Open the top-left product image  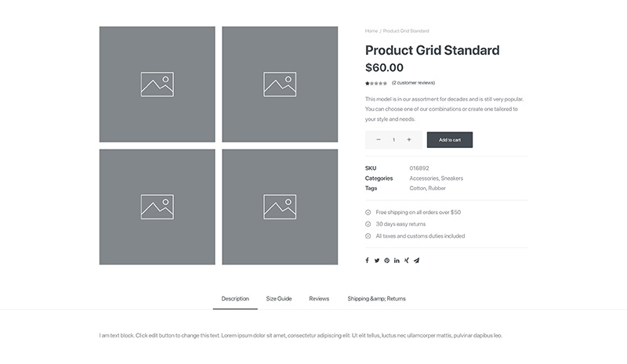coord(158,85)
